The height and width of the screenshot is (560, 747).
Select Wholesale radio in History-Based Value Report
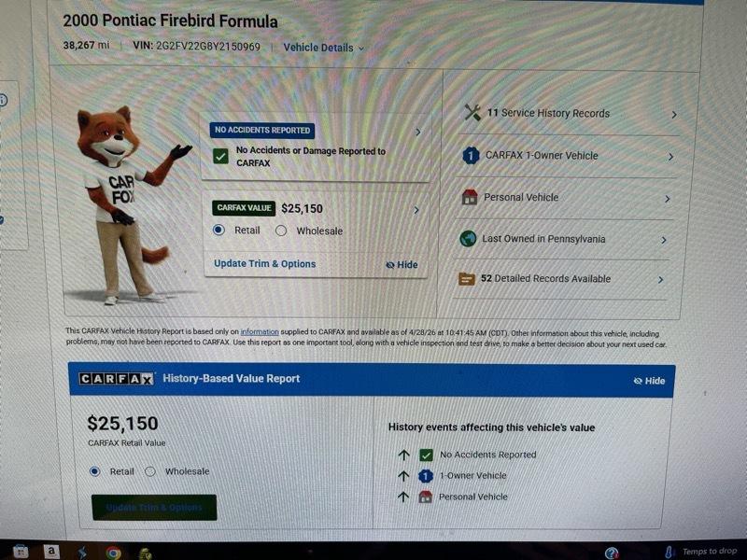pos(150,471)
